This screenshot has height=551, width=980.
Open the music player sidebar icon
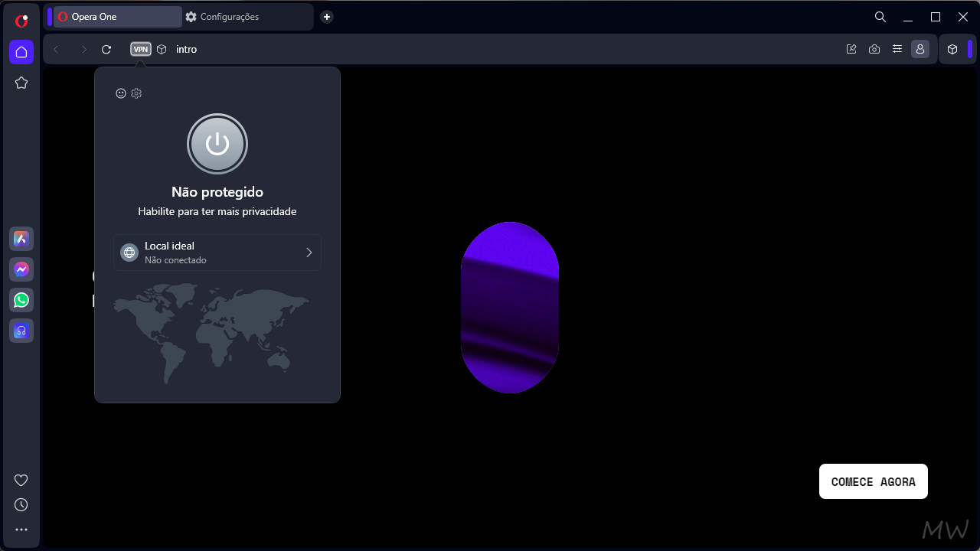[x=21, y=331]
